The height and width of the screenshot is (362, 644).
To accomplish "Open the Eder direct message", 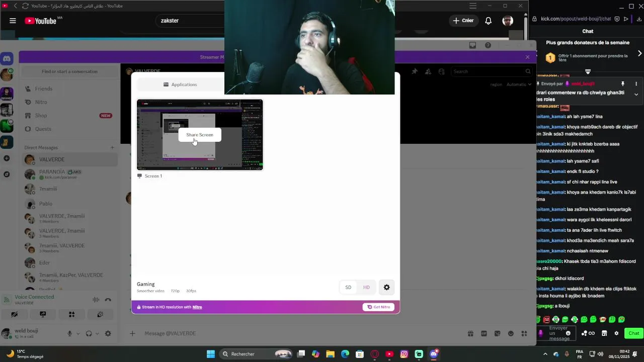I will pos(70,262).
